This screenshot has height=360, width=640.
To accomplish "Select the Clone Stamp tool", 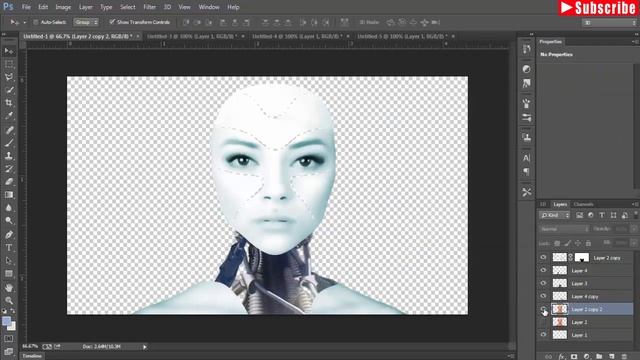I will click(9, 156).
